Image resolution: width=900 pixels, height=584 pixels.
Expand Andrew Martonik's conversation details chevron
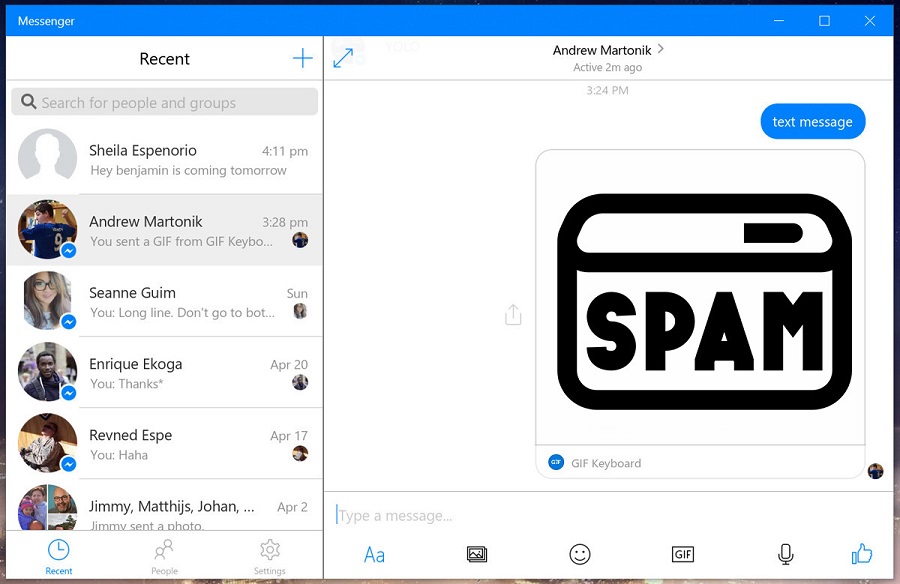point(661,50)
